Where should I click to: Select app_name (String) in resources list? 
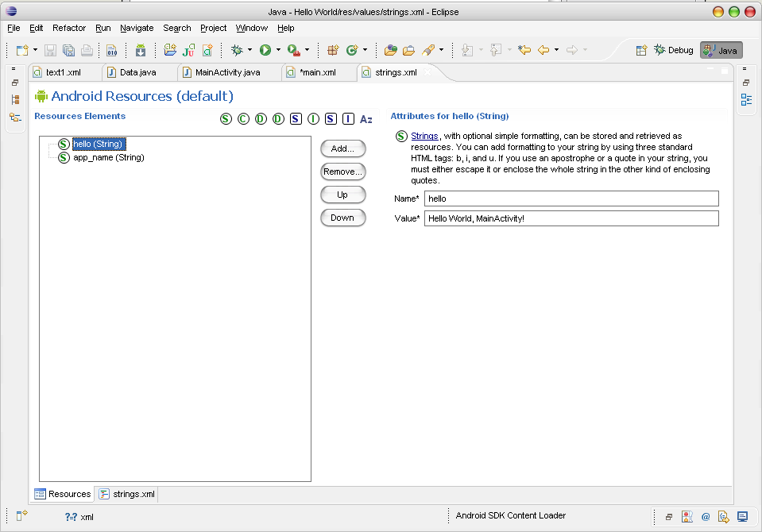click(108, 157)
